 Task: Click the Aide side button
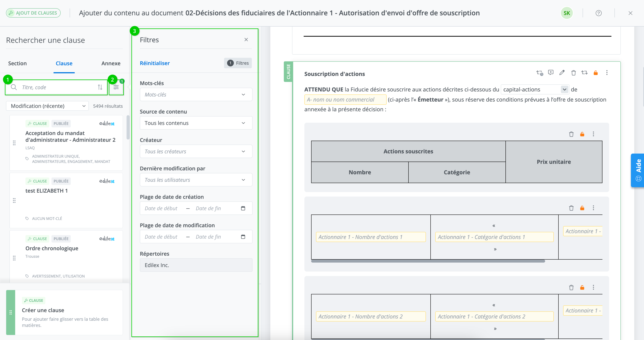tap(638, 170)
